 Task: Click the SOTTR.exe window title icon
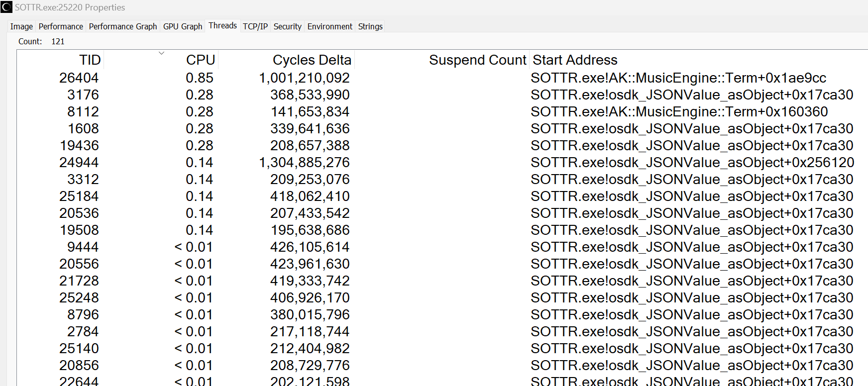tap(6, 7)
